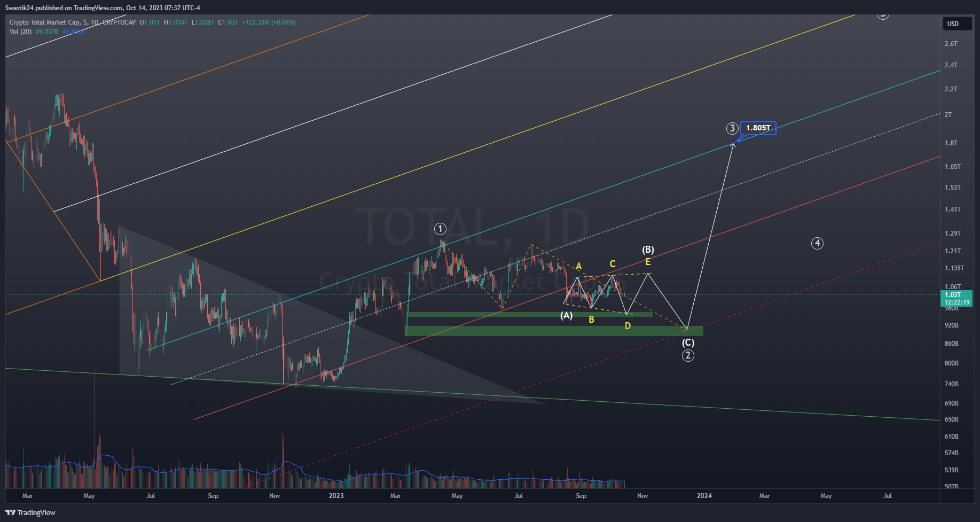This screenshot has width=980, height=522.
Task: Click the volume value 49.037B in legend
Action: tap(46, 32)
